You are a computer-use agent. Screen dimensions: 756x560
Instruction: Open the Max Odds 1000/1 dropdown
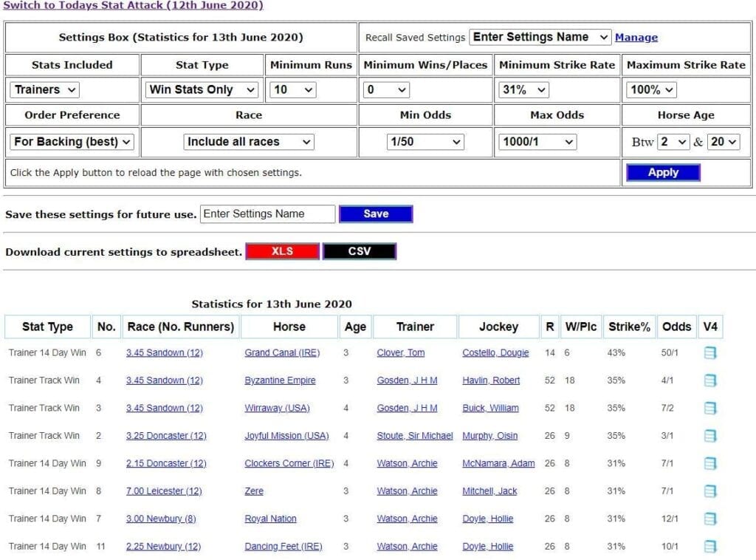(537, 142)
